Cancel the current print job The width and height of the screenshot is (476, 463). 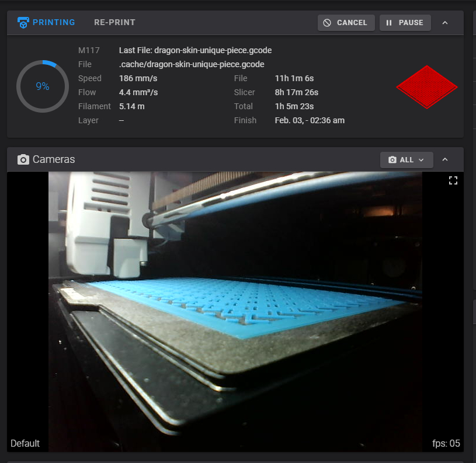pyautogui.click(x=346, y=23)
